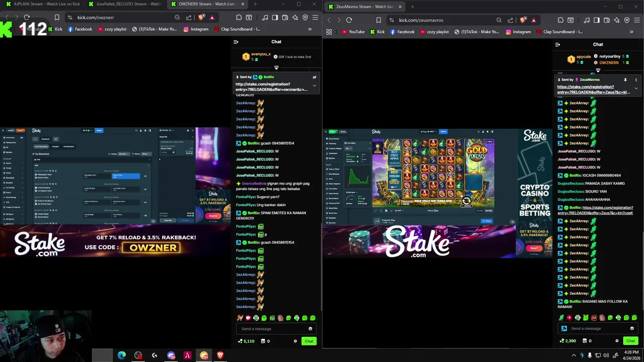Viewport: 644px width, 362px height.
Task: Open Brave Rewards icon in left window
Action: [x=212, y=18]
